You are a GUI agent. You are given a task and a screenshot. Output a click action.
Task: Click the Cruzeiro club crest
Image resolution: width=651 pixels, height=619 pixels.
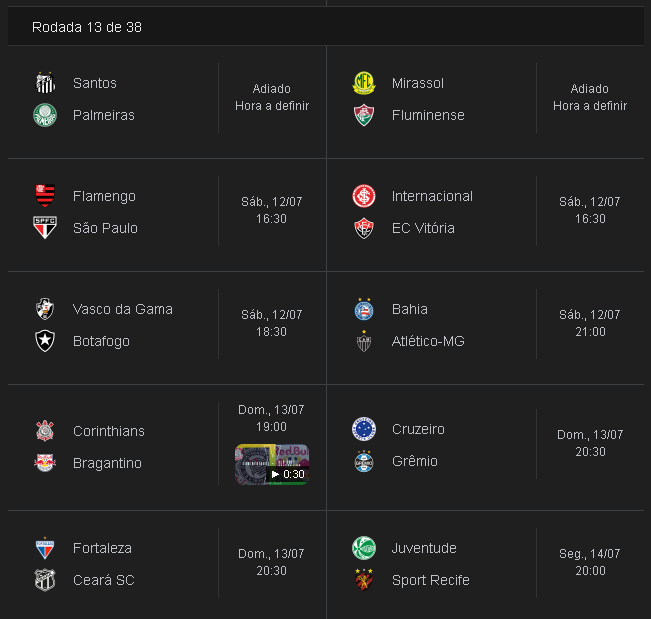[364, 429]
